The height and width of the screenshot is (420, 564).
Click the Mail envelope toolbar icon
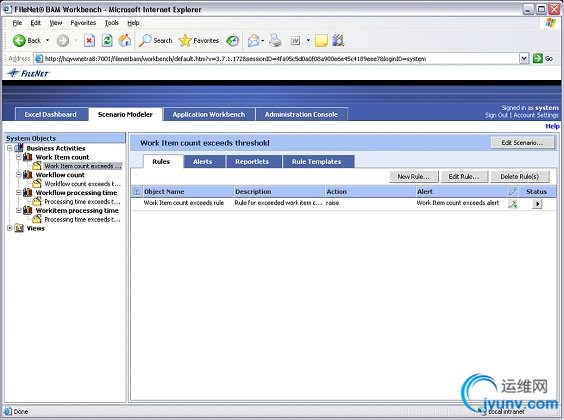pos(254,41)
